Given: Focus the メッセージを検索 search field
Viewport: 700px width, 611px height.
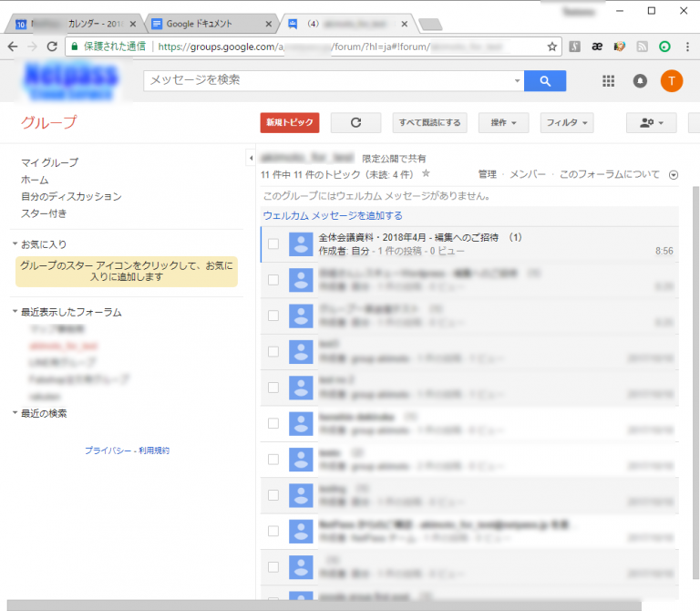Looking at the screenshot, I should pos(328,80).
